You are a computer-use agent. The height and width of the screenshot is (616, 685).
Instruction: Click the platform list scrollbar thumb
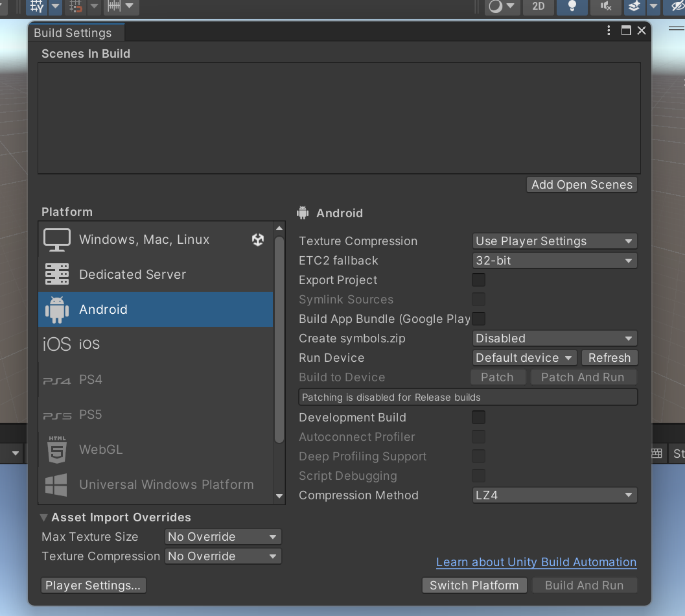(x=279, y=340)
